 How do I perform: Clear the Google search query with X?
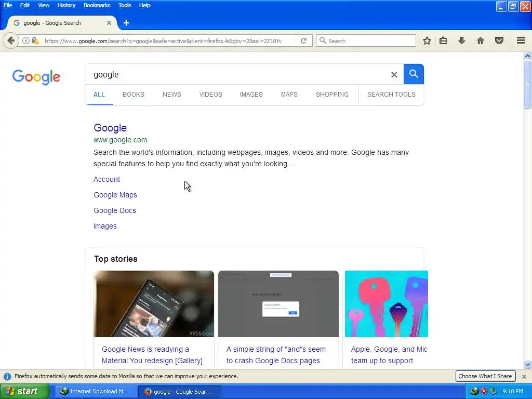pos(394,75)
